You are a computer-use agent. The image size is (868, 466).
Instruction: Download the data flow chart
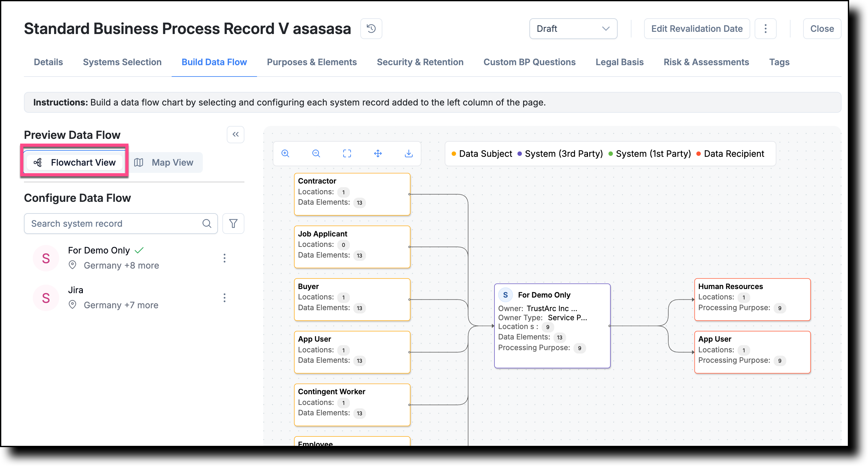click(x=408, y=154)
